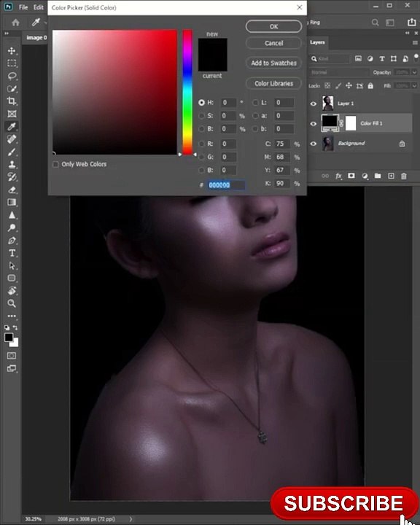Hide the Background layer

[313, 144]
